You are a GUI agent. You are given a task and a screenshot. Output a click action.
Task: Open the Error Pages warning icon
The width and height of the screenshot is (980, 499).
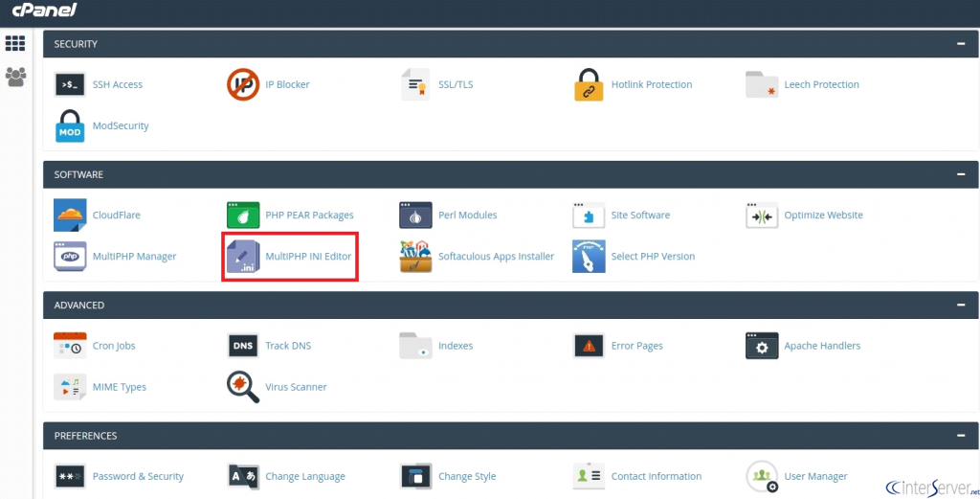pyautogui.click(x=589, y=346)
